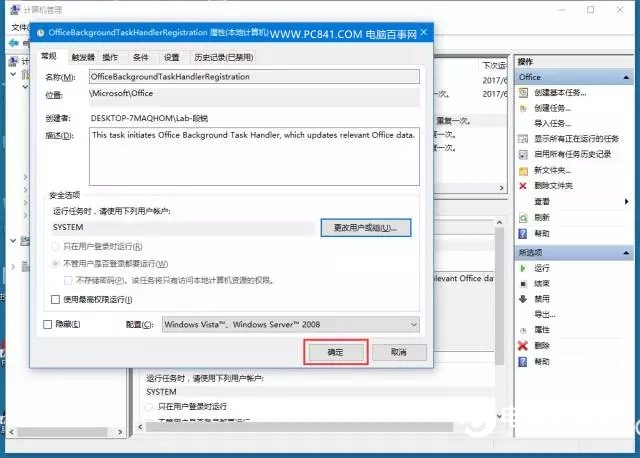640x458 pixels.
Task: Click 导出 in the actions pane
Action: (x=544, y=314)
